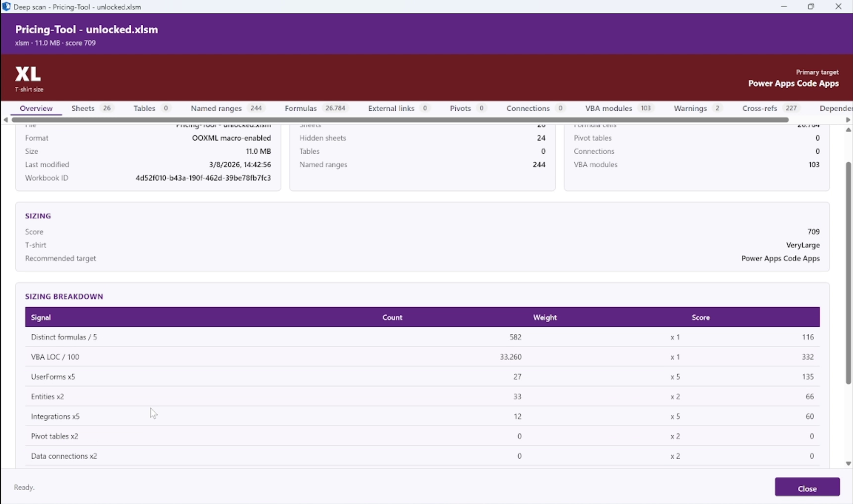
Task: Click the 'Pricing-Tool - unlocked.xlsm' header title
Action: point(86,30)
